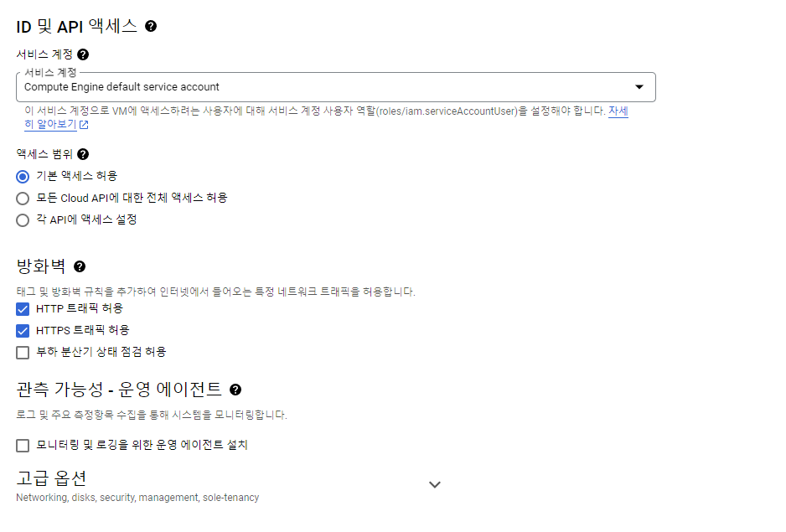Check 모니터링 및 로깅을 위한 운영 에이전트 설치
The image size is (786, 532).
tap(23, 445)
